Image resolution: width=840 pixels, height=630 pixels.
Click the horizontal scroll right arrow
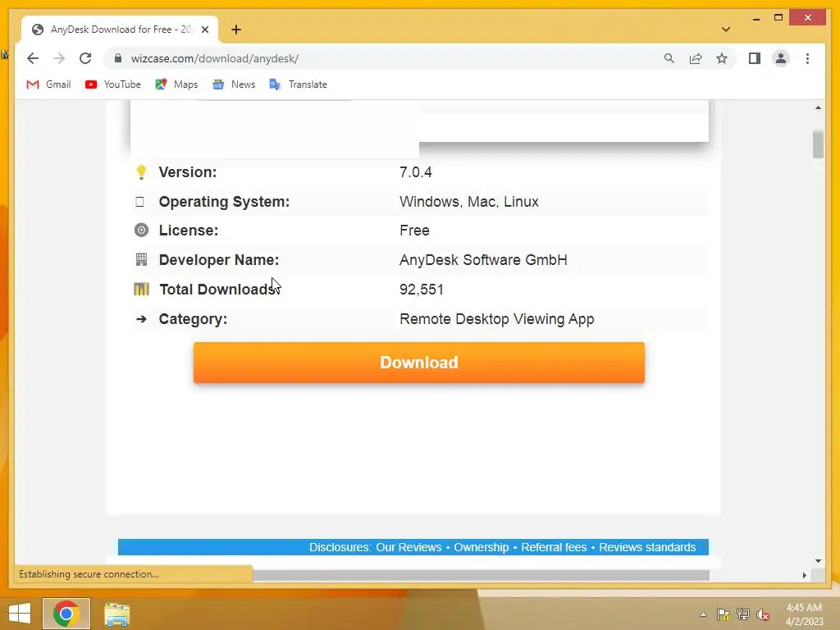(804, 575)
